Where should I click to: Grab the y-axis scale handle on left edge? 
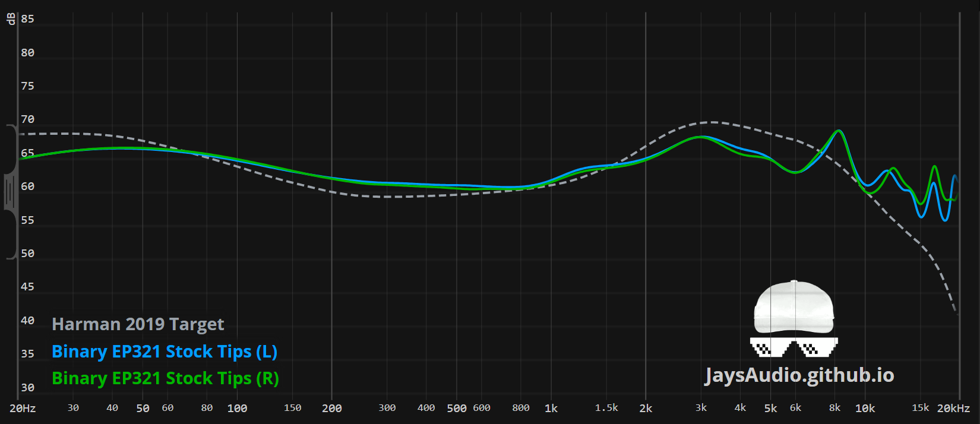(10, 192)
